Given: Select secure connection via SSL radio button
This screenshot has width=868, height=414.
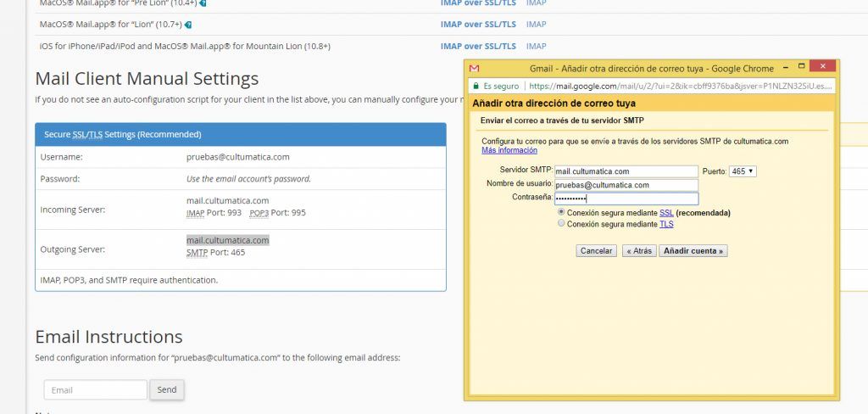Looking at the screenshot, I should click(x=561, y=212).
